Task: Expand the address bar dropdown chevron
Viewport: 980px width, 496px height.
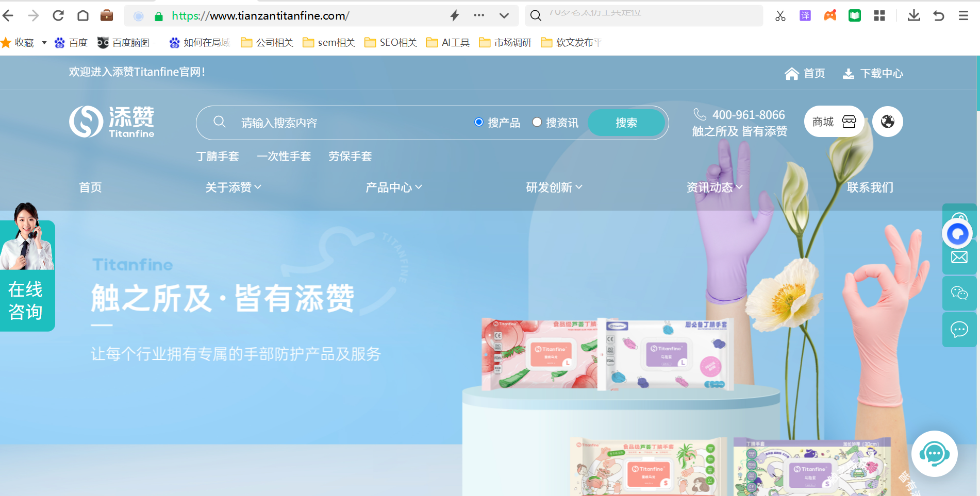Action: point(504,15)
